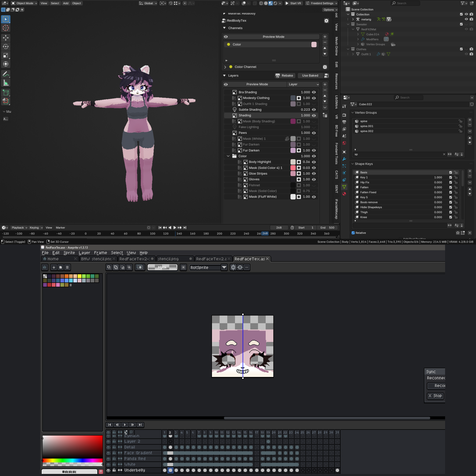This screenshot has height=476, width=476.
Task: Open Freebird Settings button
Action: [321, 3]
